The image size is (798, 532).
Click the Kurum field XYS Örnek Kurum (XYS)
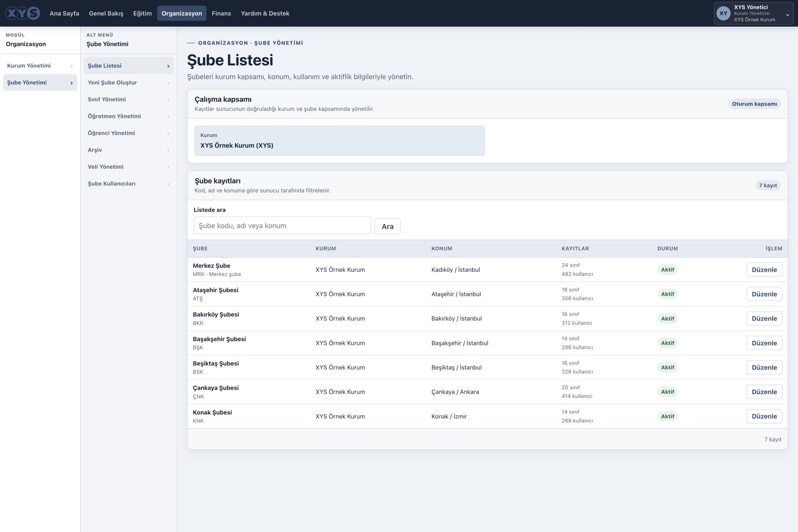tap(339, 141)
